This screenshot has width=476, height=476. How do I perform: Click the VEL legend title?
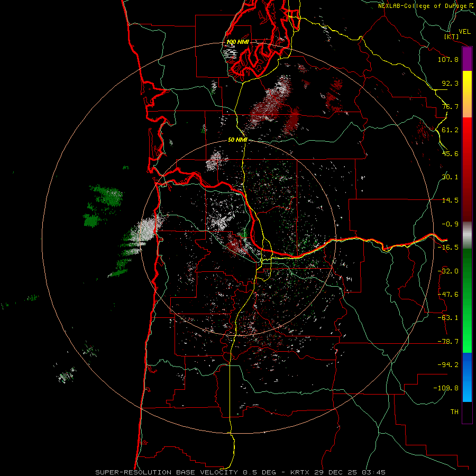(x=465, y=32)
